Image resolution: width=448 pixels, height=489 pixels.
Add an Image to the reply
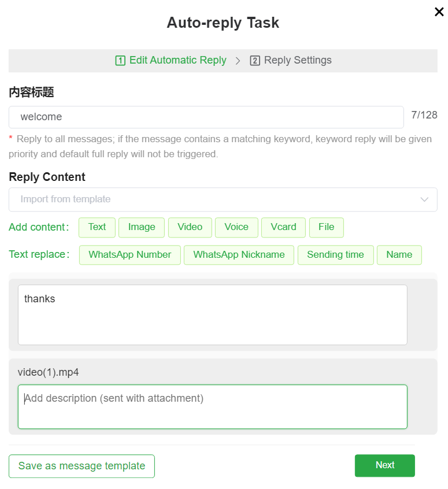tap(141, 227)
